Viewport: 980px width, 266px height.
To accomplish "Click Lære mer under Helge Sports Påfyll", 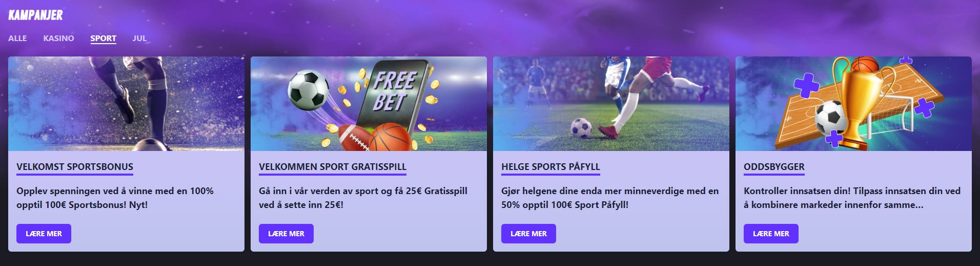I will 528,234.
